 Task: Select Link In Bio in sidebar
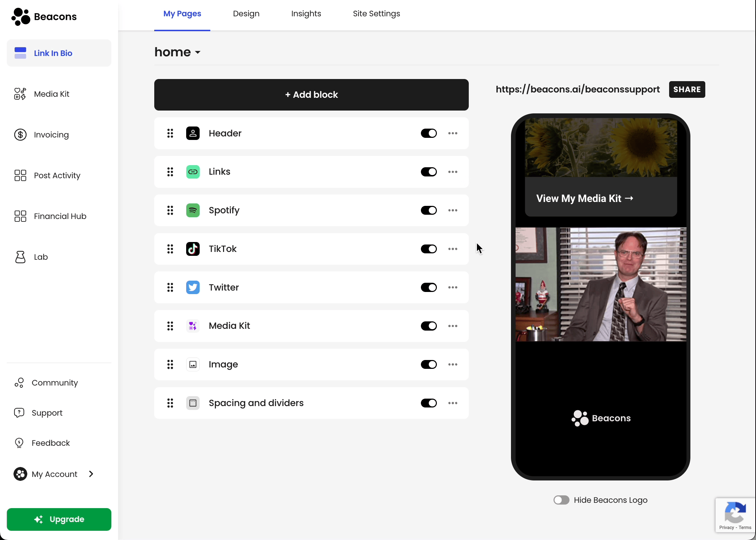point(59,53)
